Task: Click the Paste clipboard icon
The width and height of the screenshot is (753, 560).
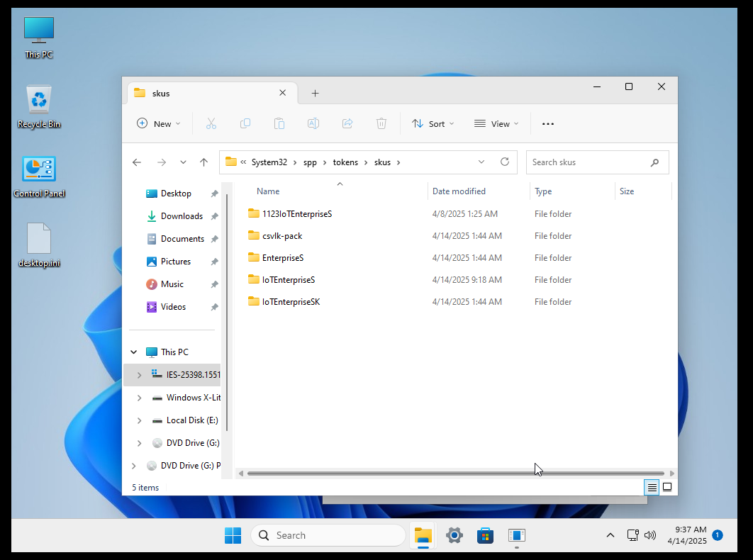Action: coord(279,124)
